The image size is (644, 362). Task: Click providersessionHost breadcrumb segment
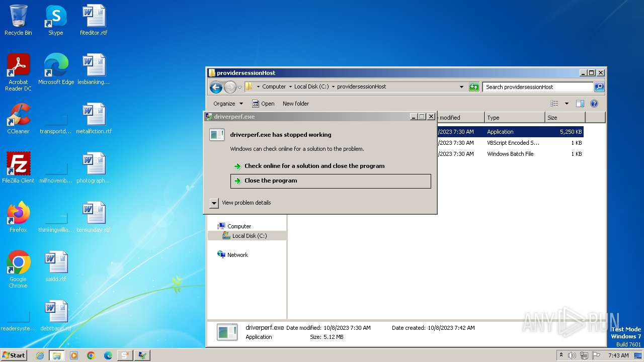[x=362, y=87]
